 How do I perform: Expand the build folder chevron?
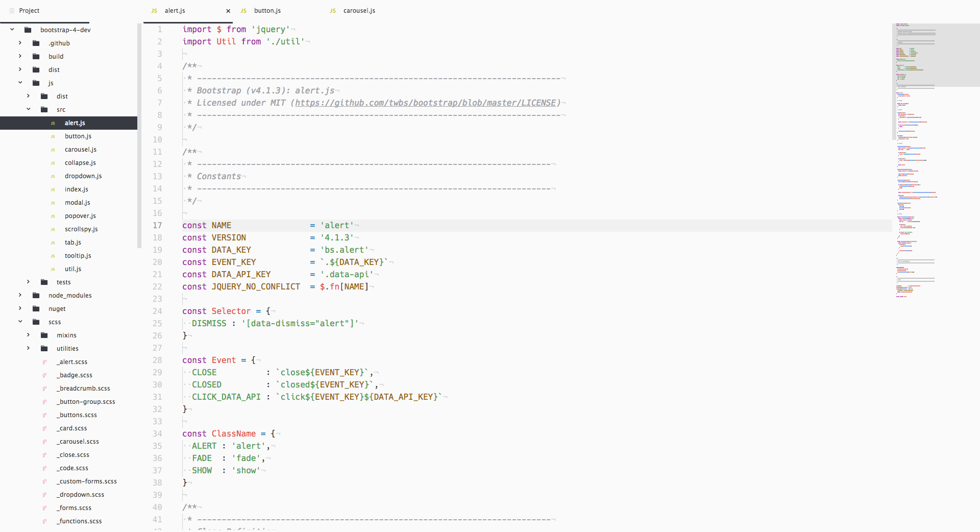coord(20,56)
